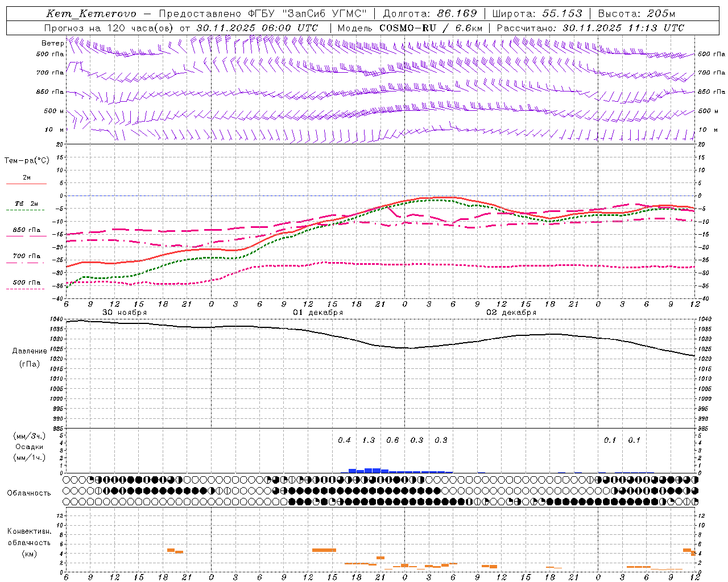Click the 02 декабря date label

[x=511, y=313]
